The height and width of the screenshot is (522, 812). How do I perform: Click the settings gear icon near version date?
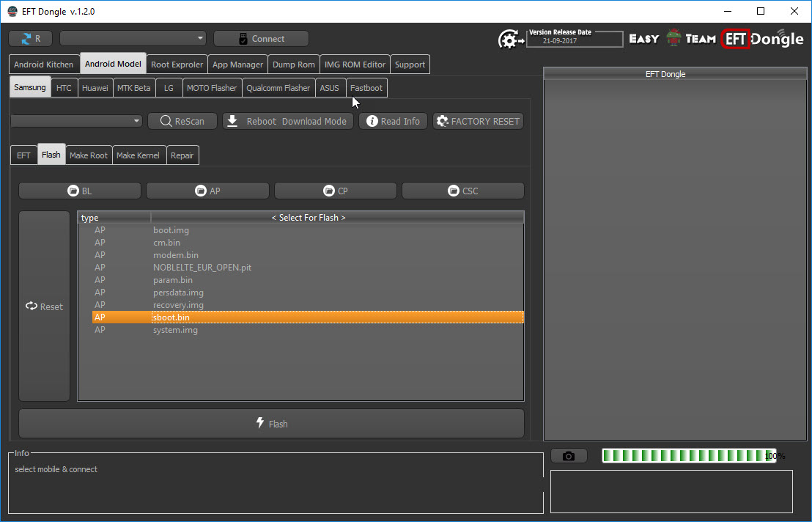[511, 40]
